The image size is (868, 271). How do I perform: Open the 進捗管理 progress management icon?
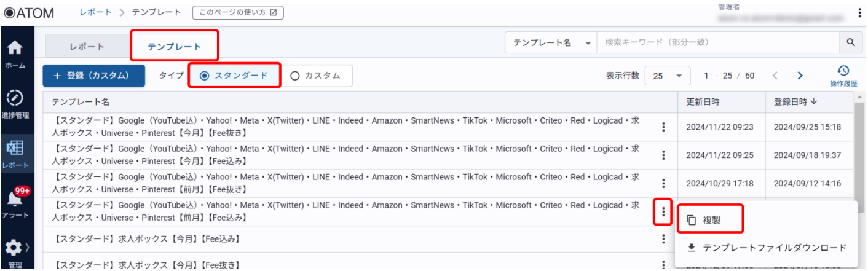pyautogui.click(x=14, y=98)
